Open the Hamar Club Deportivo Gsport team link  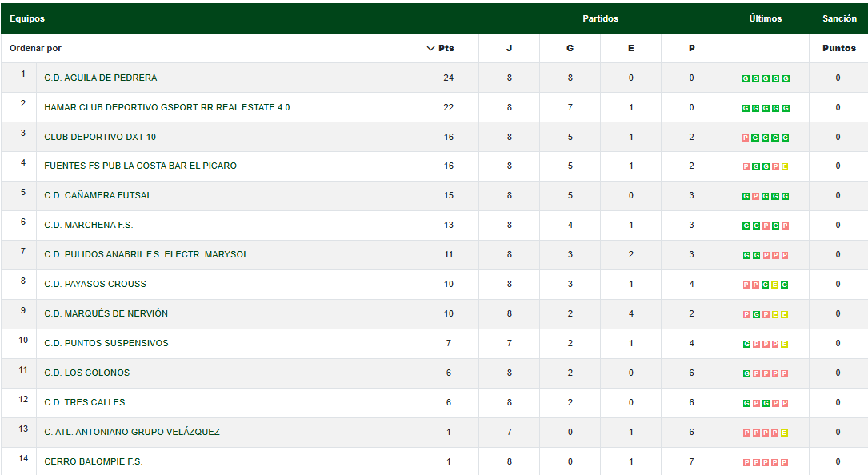(x=166, y=107)
